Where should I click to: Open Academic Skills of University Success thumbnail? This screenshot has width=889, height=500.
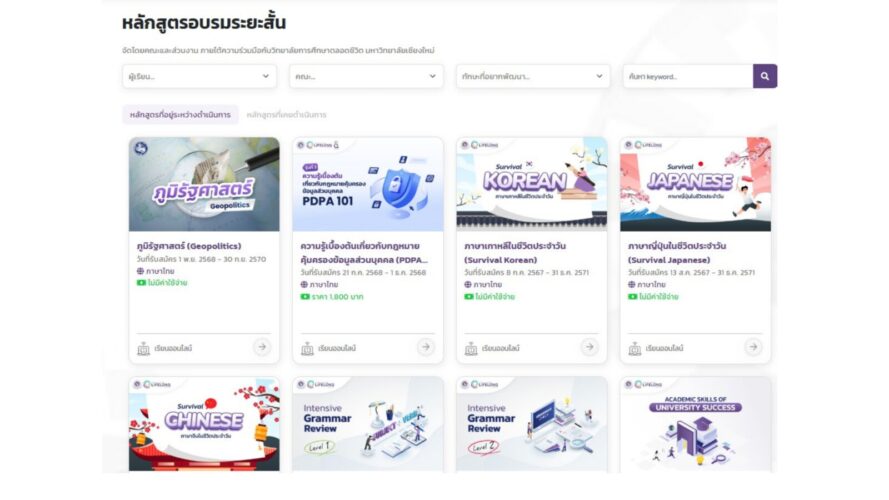(x=696, y=423)
